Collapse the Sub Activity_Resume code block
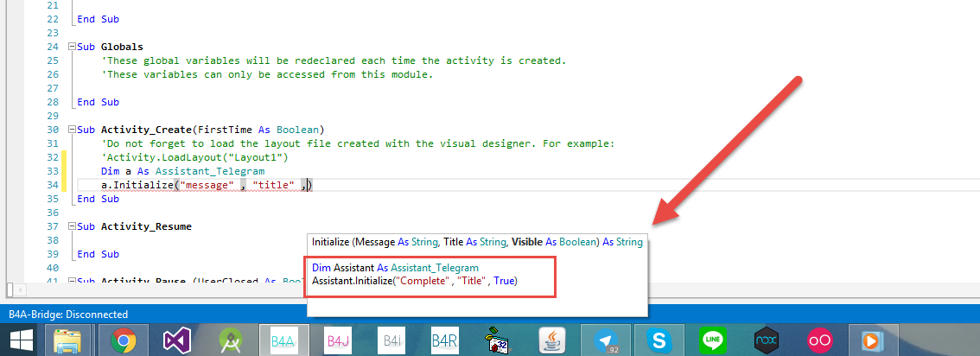The image size is (980, 356). coord(71,226)
